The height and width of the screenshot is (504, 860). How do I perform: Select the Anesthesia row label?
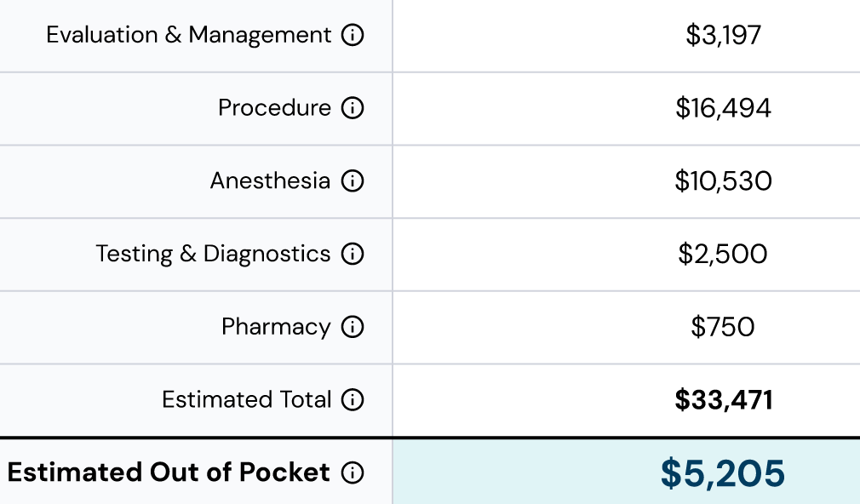(x=271, y=181)
